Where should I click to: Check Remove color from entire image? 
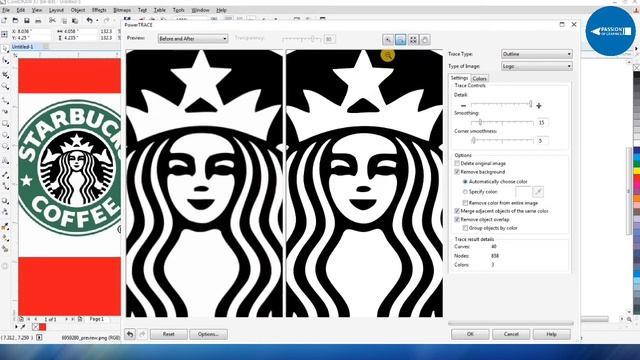[465, 203]
